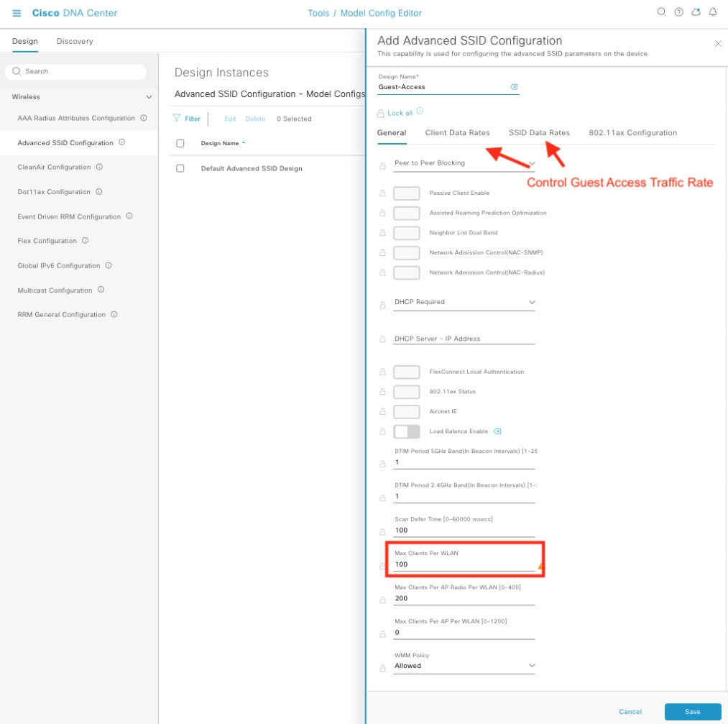
Task: Check cloud updates via the cloud icon
Action: [x=695, y=12]
